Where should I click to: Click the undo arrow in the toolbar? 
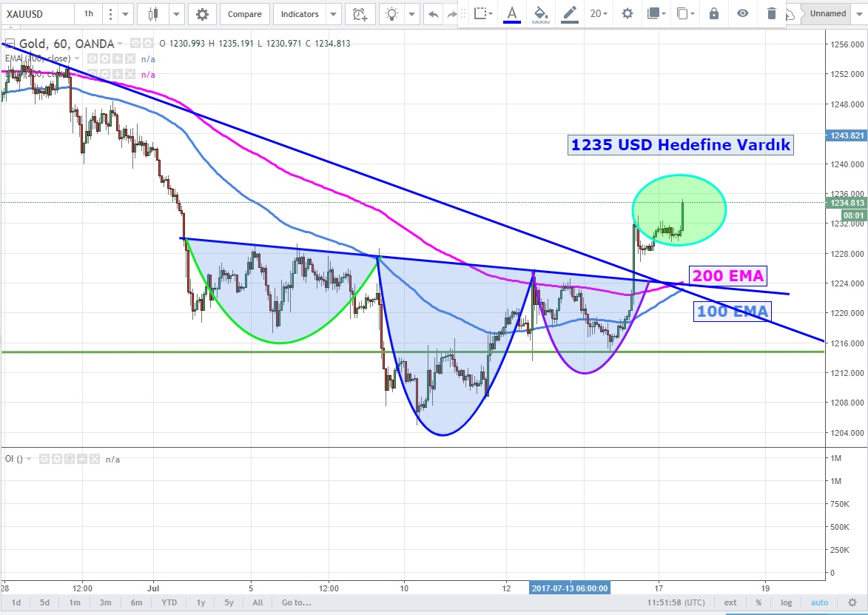(x=433, y=14)
